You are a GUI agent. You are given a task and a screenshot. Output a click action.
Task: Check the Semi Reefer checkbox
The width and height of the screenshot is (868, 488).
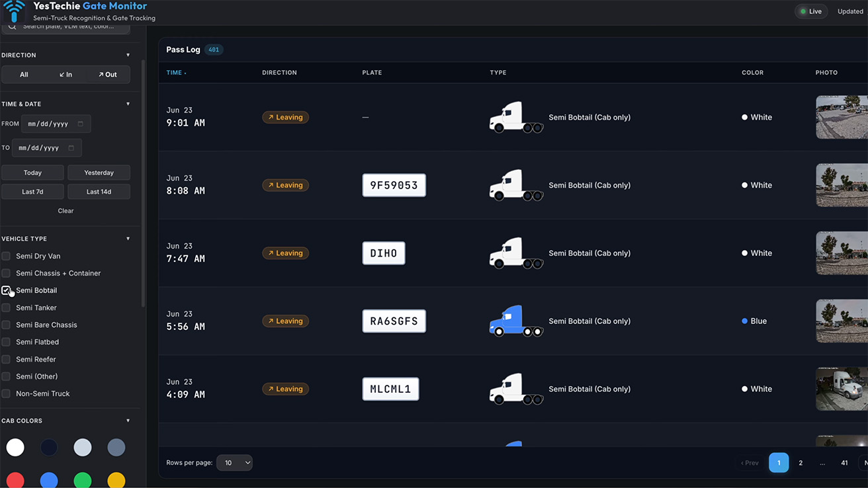(x=6, y=359)
